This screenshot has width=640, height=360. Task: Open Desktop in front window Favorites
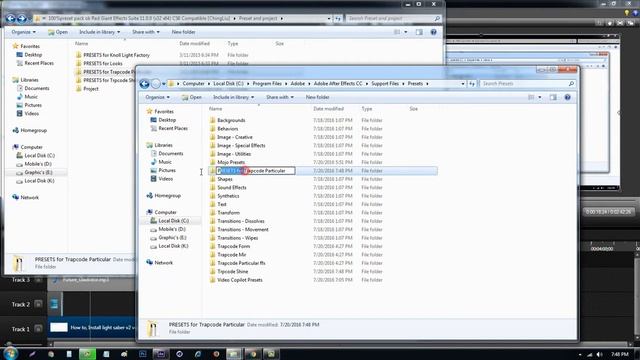coord(167,120)
